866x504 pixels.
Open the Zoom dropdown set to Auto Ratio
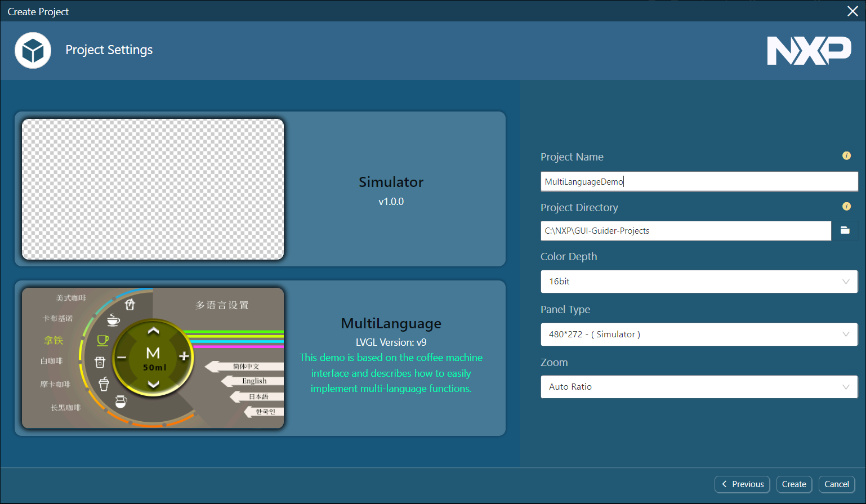(698, 387)
